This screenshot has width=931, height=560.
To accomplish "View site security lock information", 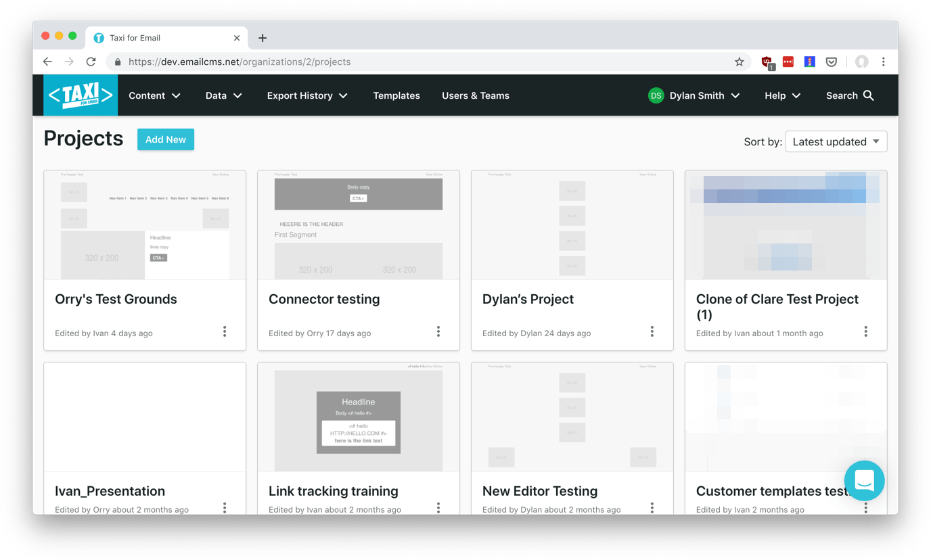I will coord(118,62).
